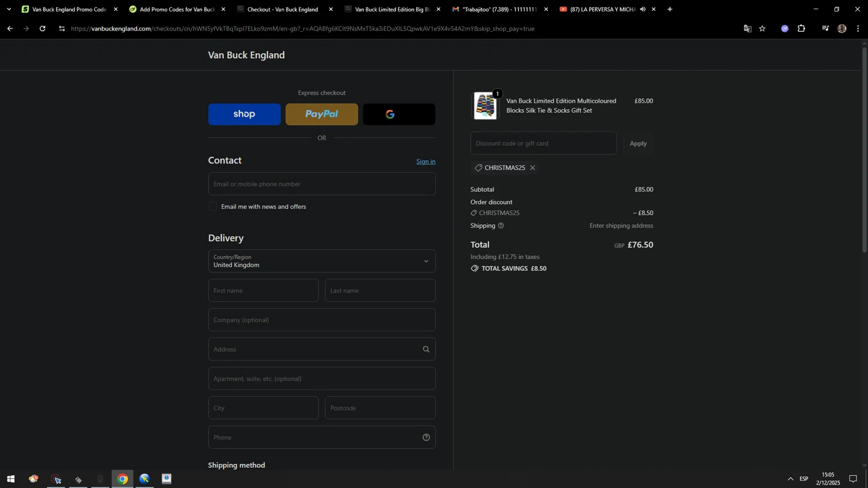Switch the ESP keyboard language
The image size is (868, 488).
(804, 479)
